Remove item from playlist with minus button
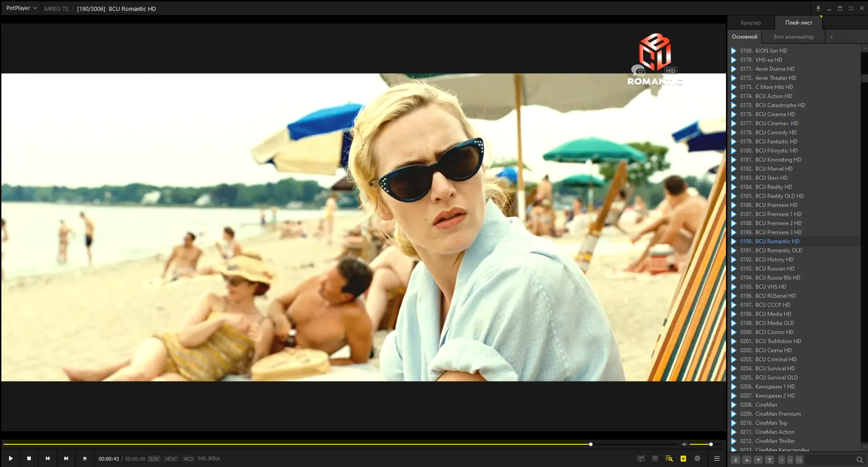868x467 pixels. click(x=790, y=460)
